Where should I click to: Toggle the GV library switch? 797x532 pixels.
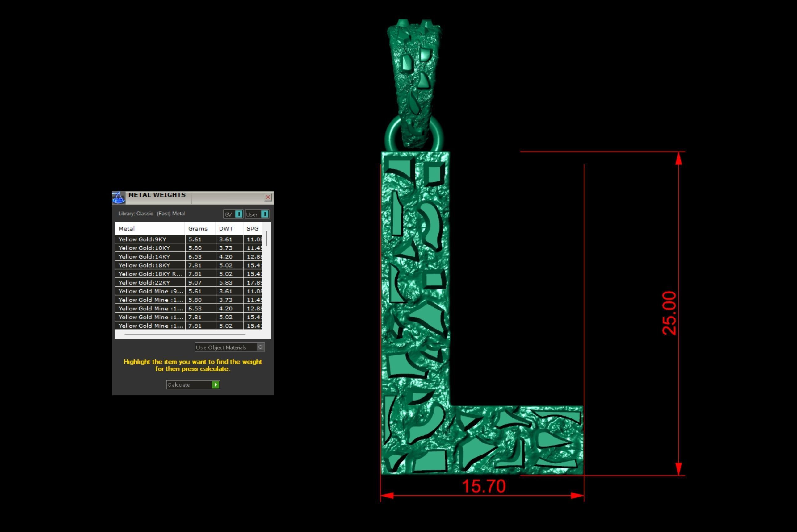coord(233,214)
